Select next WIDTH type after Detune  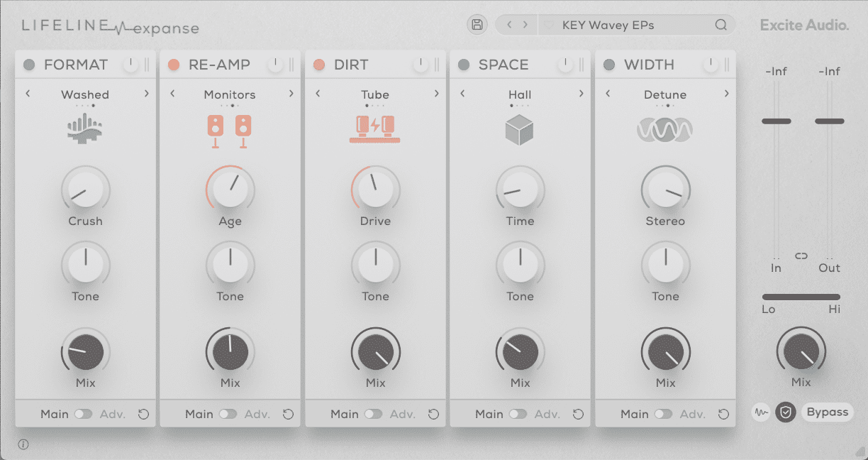[726, 93]
